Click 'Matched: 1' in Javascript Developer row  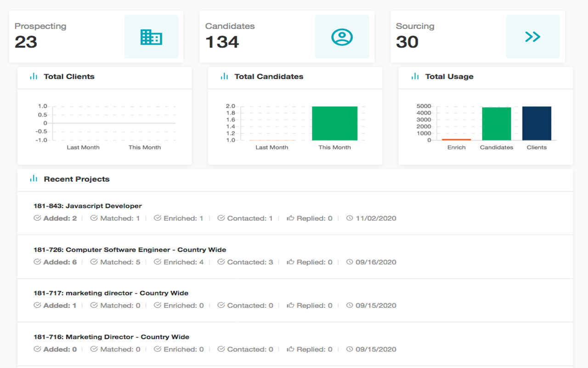point(120,218)
